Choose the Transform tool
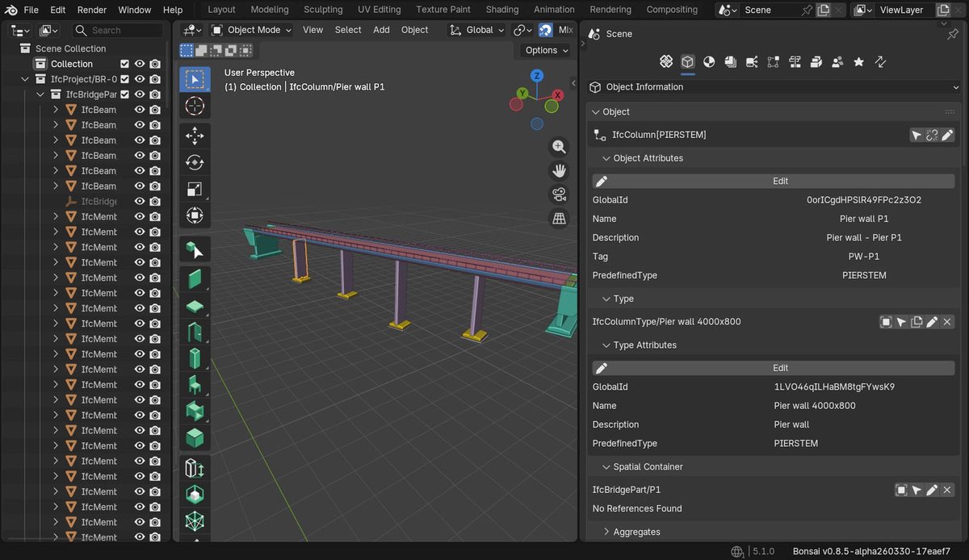This screenshot has width=969, height=560. click(195, 215)
